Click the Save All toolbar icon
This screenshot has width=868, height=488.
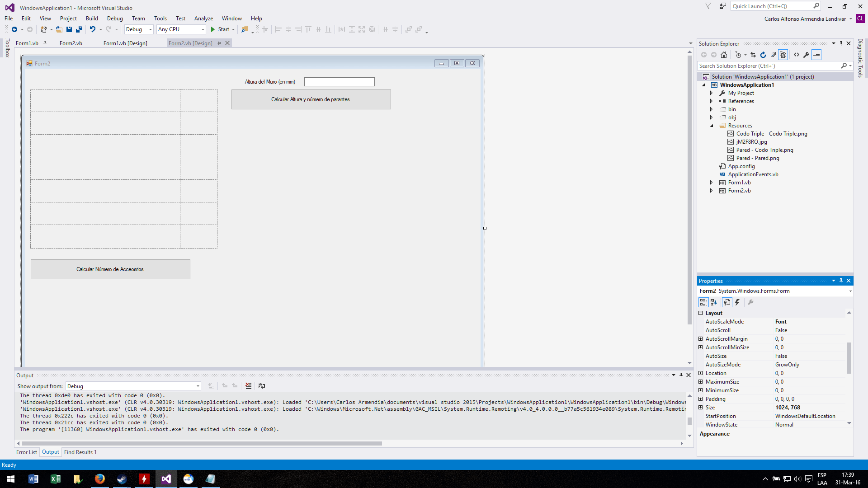[79, 29]
